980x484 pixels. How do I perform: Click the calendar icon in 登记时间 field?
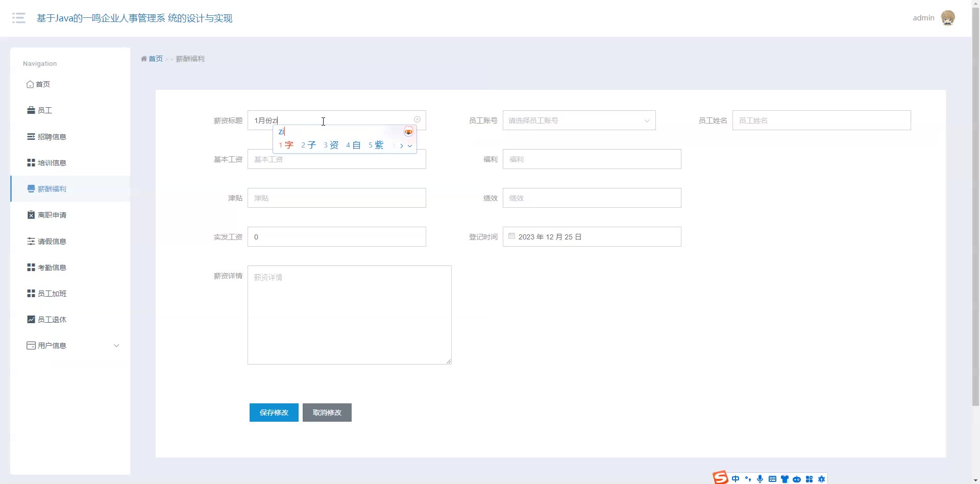pyautogui.click(x=512, y=236)
